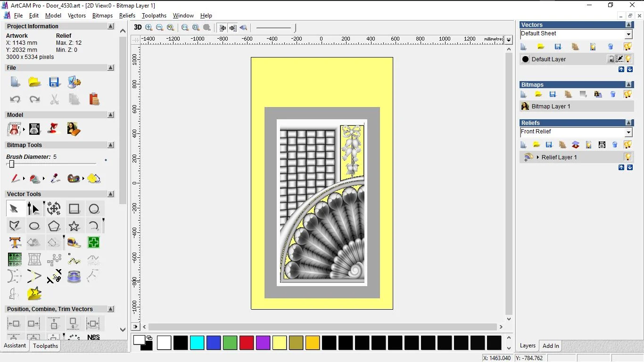This screenshot has height=362, width=644.
Task: Toggle Default Layer visibility bulb
Action: 628,59
